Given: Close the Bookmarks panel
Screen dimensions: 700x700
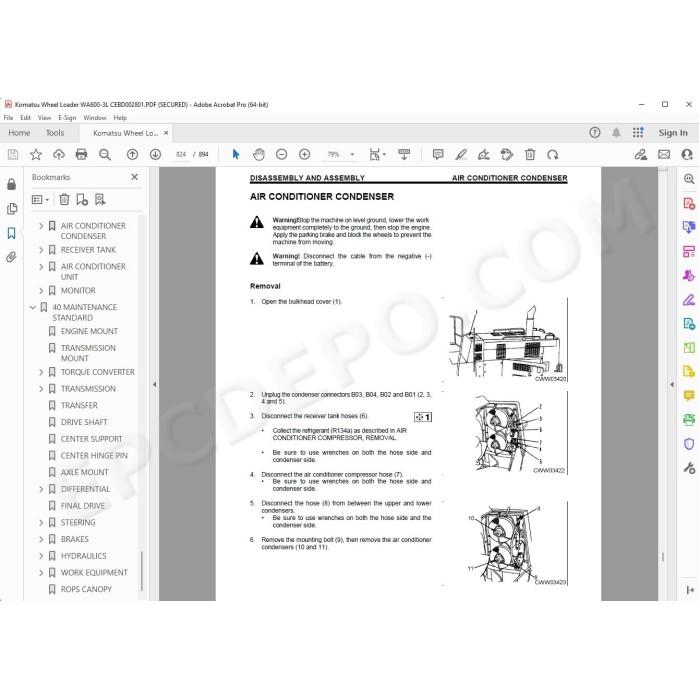Looking at the screenshot, I should [x=134, y=177].
